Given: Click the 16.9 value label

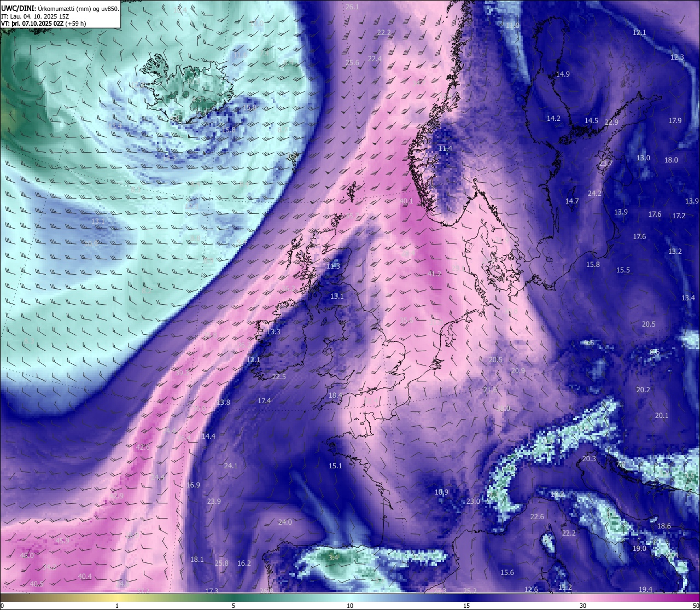Looking at the screenshot, I should 193,485.
